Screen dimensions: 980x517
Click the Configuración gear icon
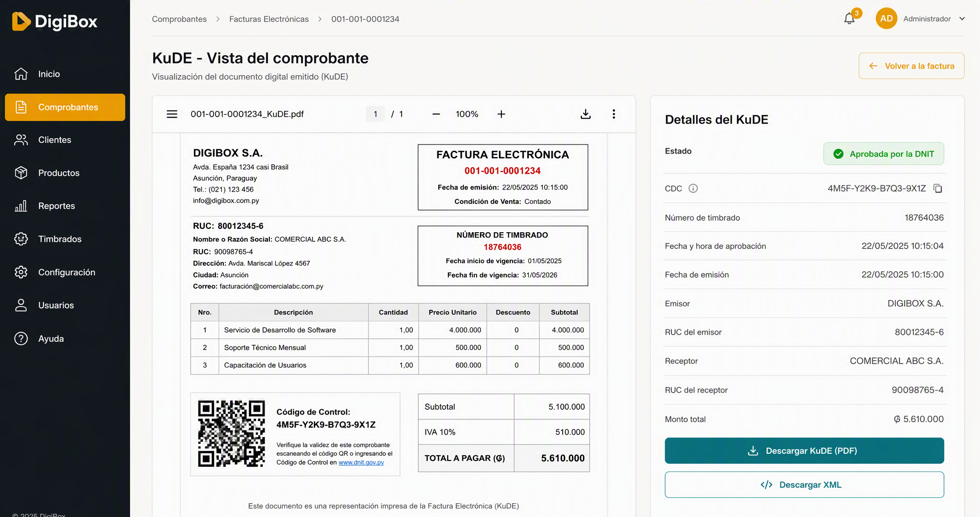point(21,272)
